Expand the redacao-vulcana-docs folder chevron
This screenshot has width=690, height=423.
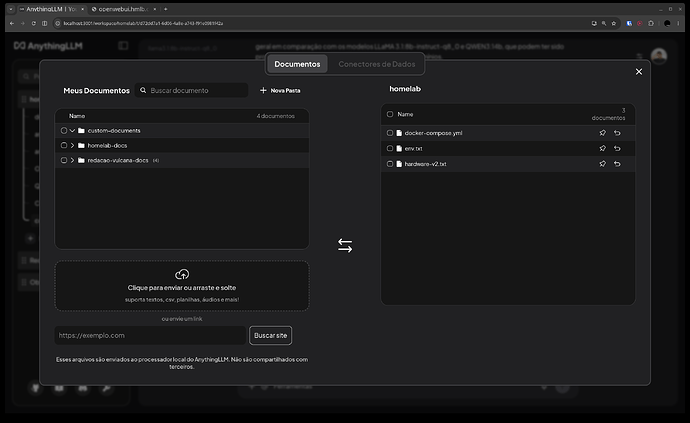tap(72, 160)
